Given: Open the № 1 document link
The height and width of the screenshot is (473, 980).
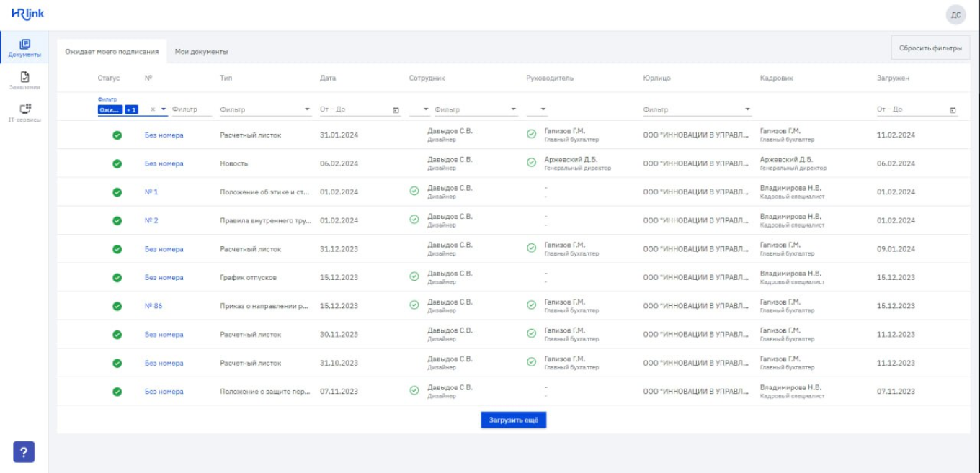Looking at the screenshot, I should click(151, 192).
